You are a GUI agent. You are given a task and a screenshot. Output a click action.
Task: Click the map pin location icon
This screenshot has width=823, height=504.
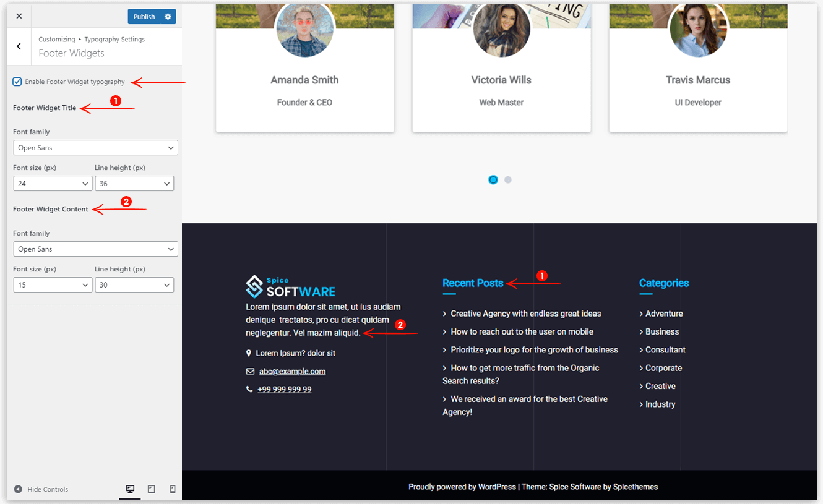point(249,353)
